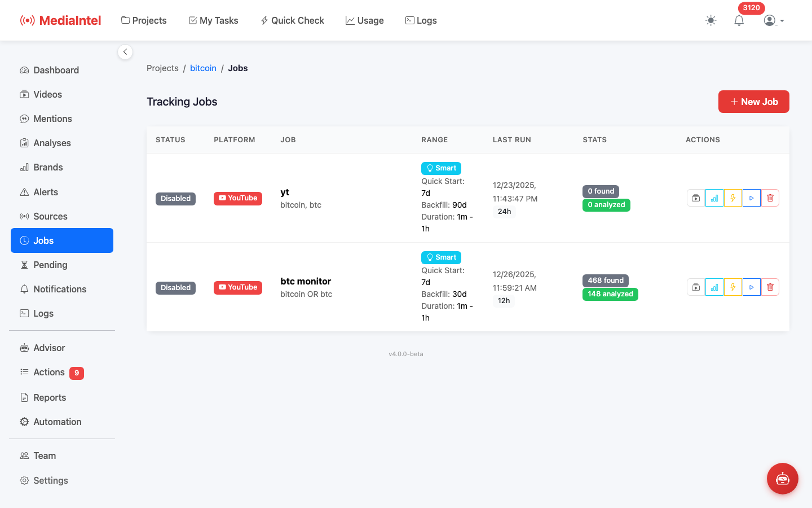Open the bitcoin project via breadcrumb link
This screenshot has width=812, height=508.
[203, 68]
